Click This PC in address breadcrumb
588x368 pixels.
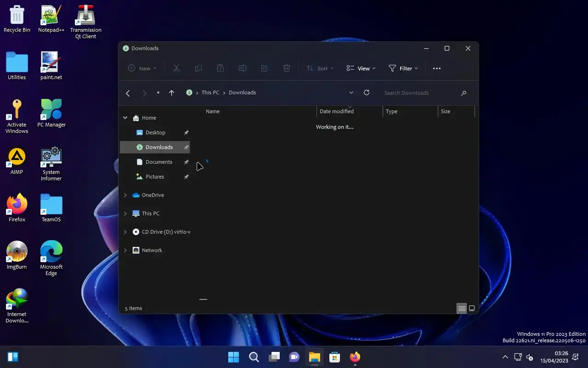[x=210, y=92]
